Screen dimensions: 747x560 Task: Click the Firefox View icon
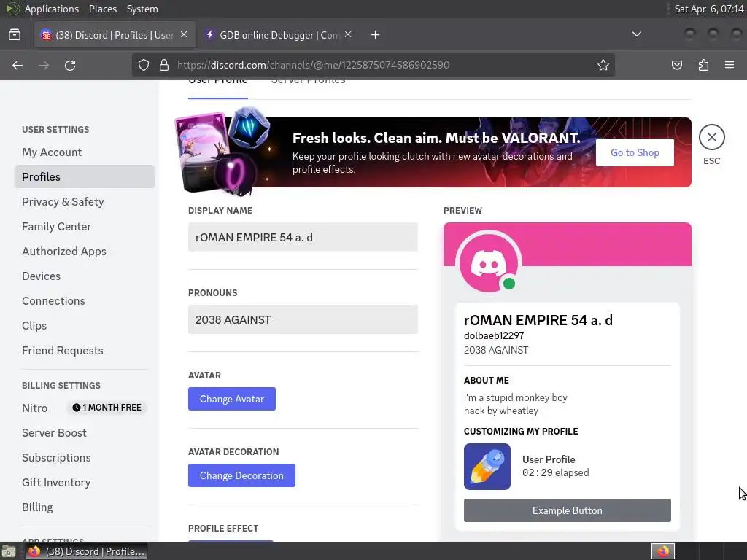[15, 34]
